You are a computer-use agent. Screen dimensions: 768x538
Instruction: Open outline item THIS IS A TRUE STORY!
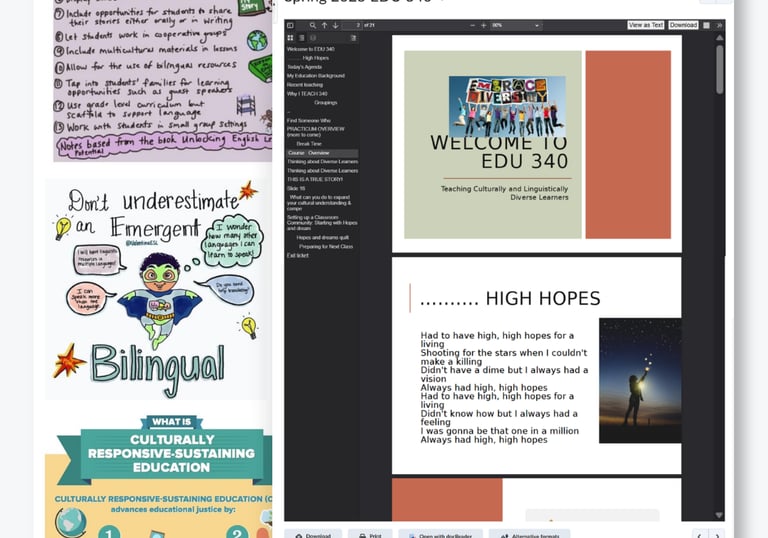pos(315,179)
